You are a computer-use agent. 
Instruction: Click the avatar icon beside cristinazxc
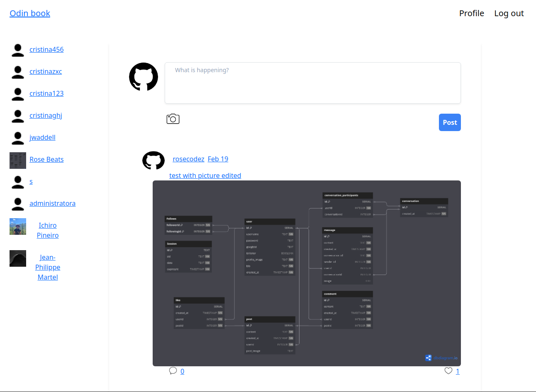(18, 72)
